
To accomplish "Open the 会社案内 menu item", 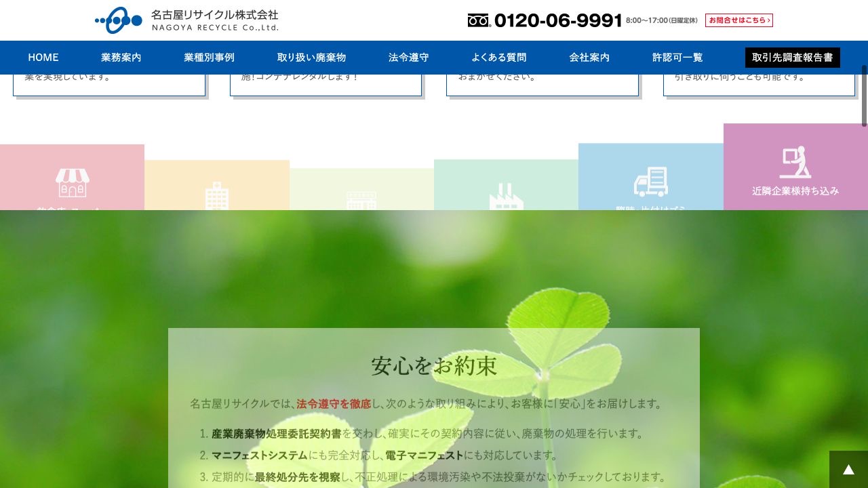I will pos(589,58).
